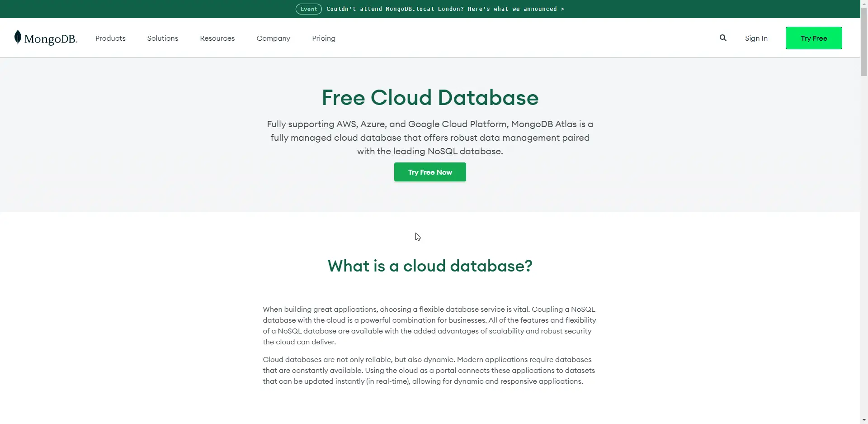Viewport: 868px width, 424px height.
Task: Click the Try Free button in header
Action: point(814,38)
